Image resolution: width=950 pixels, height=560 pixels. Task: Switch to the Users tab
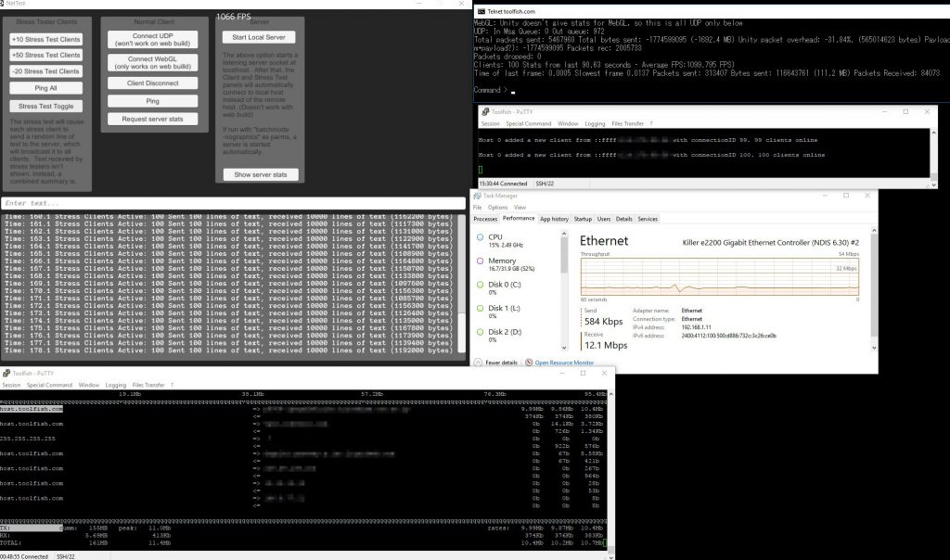click(x=604, y=219)
